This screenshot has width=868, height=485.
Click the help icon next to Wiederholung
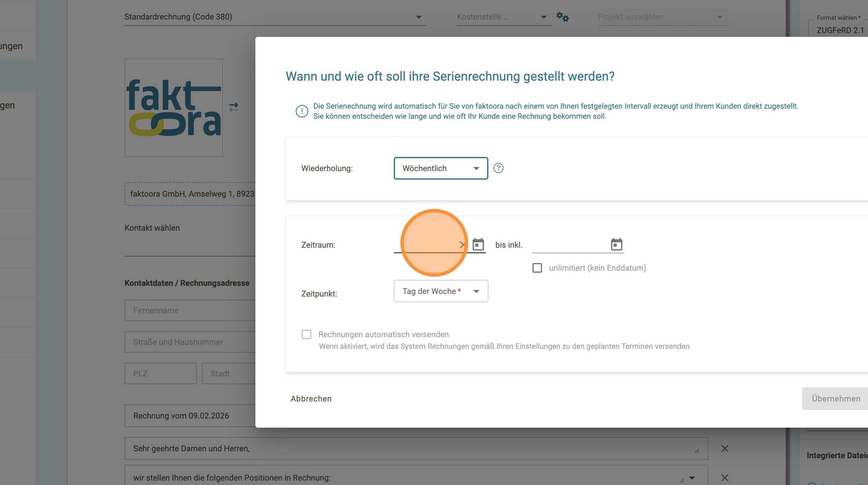click(x=498, y=168)
